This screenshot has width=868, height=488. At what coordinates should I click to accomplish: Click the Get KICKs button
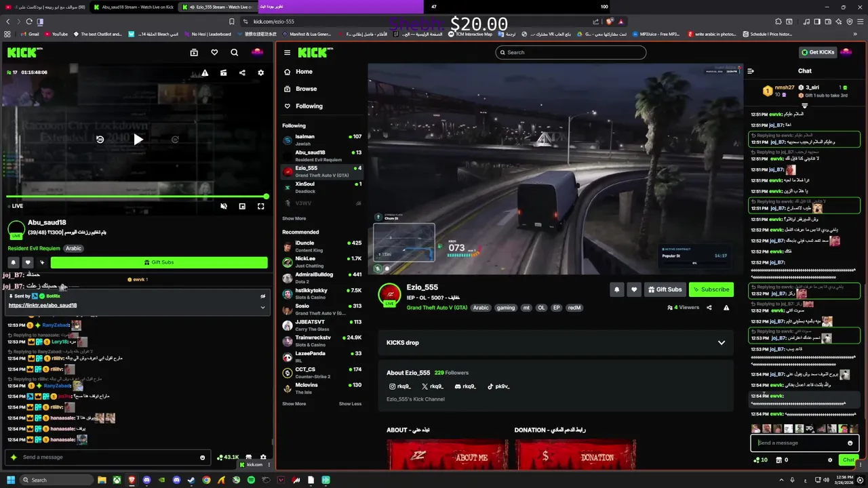click(817, 52)
